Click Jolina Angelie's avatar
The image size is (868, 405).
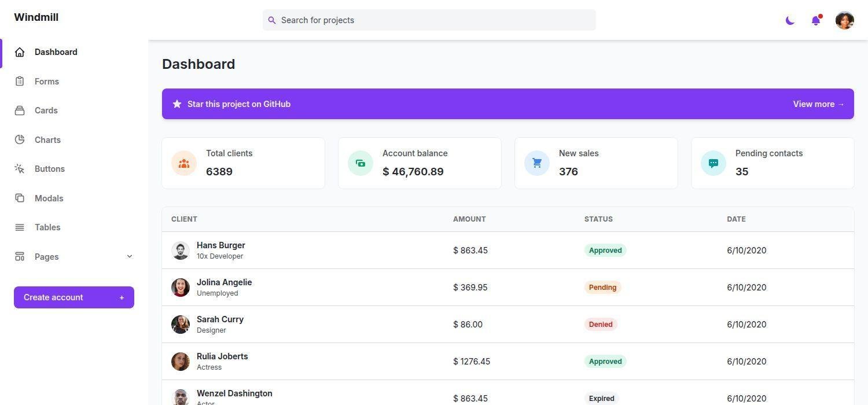[181, 288]
